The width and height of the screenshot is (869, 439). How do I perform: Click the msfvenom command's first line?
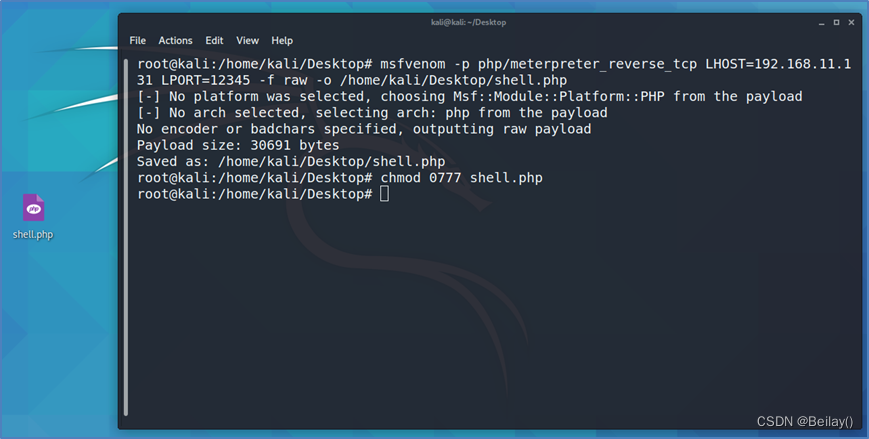(494, 64)
